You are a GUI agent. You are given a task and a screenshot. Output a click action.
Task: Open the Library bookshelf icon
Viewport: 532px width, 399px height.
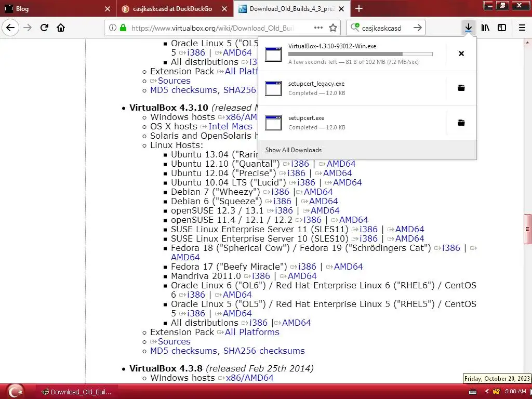(x=485, y=28)
